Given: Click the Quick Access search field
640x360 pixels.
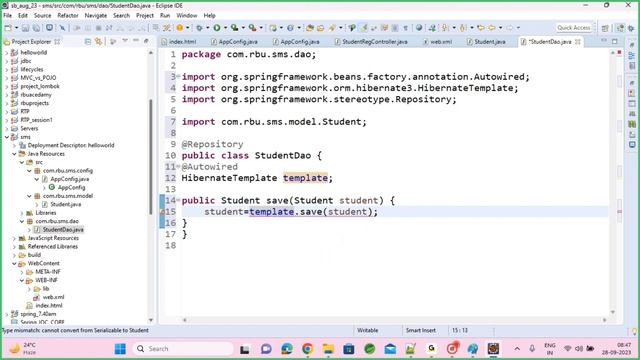Looking at the screenshot, I should coord(574,28).
